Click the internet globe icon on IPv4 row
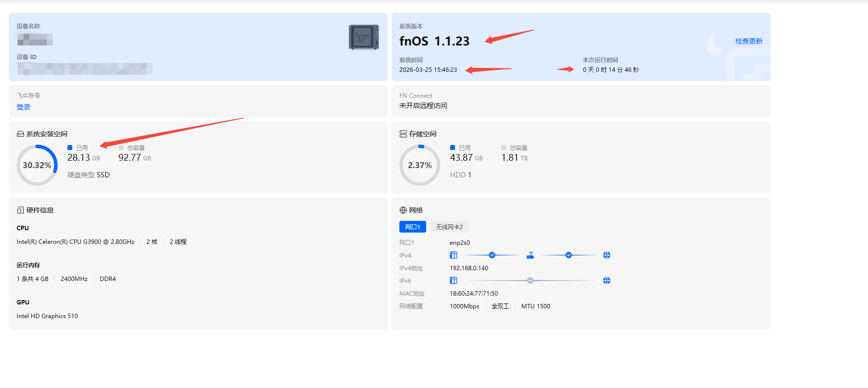Screen dimensions: 868x388 [607, 255]
